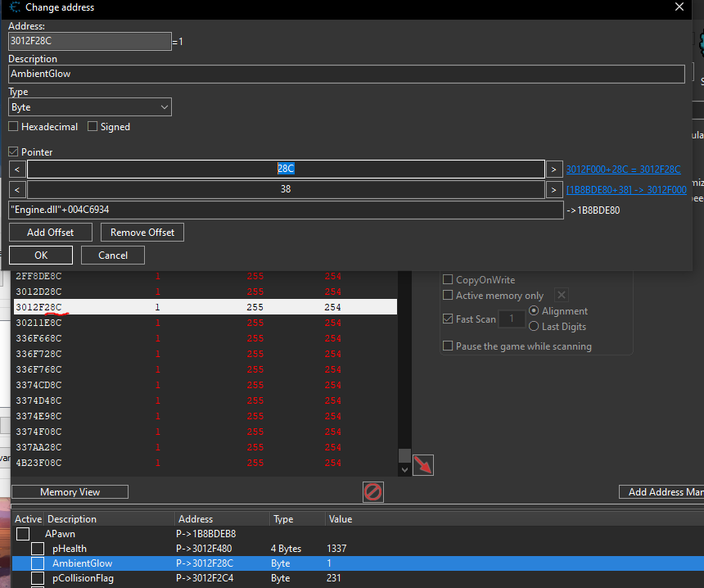Select the 3012F28C result row
This screenshot has height=588, width=704.
tap(205, 307)
